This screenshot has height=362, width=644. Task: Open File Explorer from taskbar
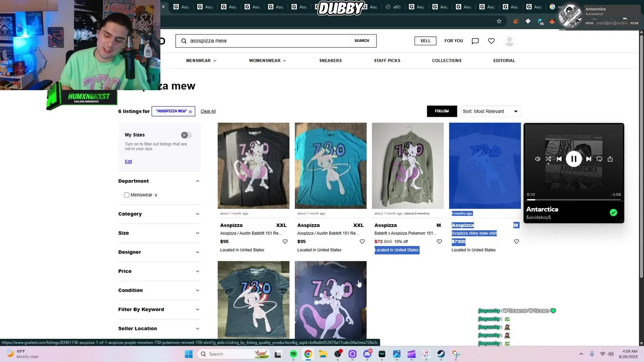323,354
